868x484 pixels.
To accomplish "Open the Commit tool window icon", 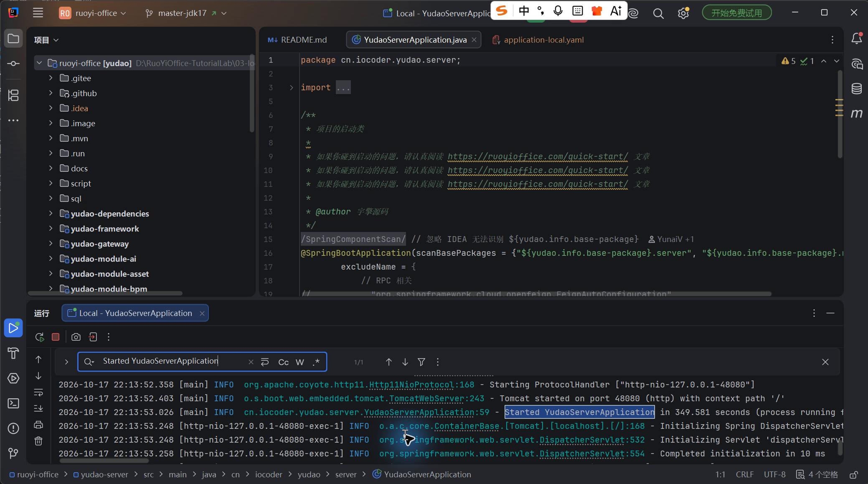I will (x=13, y=64).
